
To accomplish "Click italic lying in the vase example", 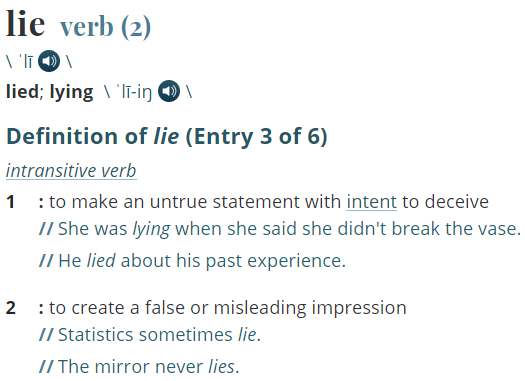I will point(151,230).
